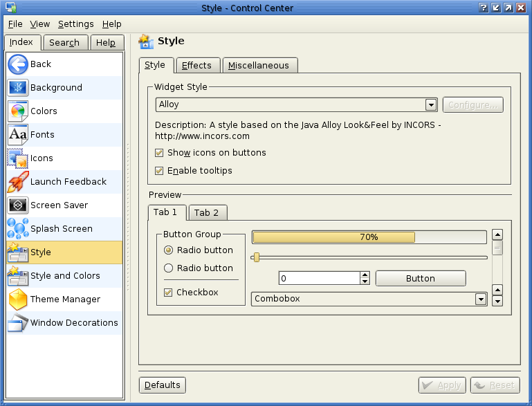Open the Style and Colors icon
Image resolution: width=532 pixels, height=406 pixels.
pyautogui.click(x=18, y=276)
